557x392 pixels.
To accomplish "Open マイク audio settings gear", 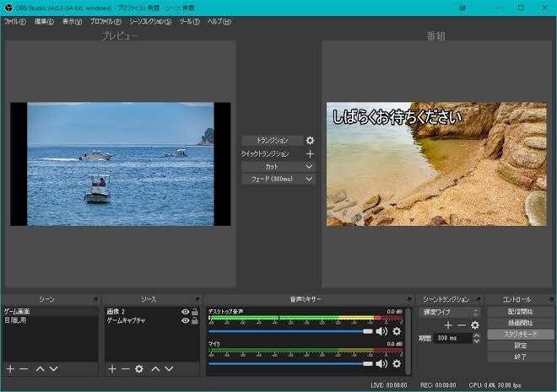I will pyautogui.click(x=397, y=363).
